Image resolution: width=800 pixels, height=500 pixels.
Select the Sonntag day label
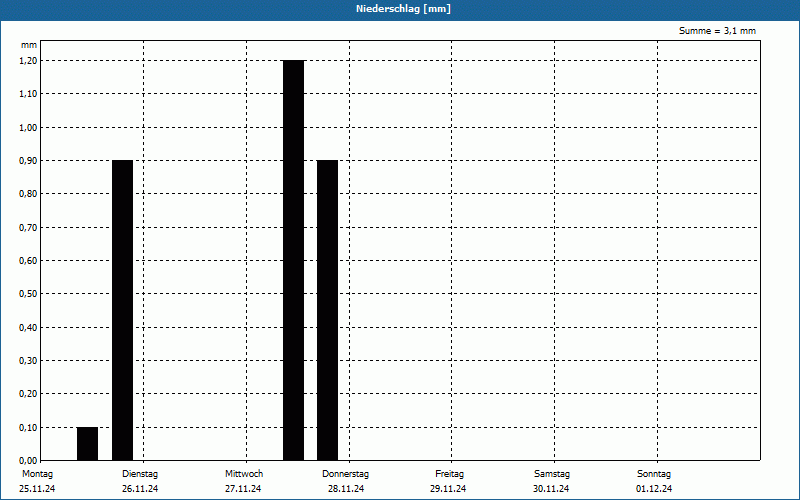click(654, 474)
